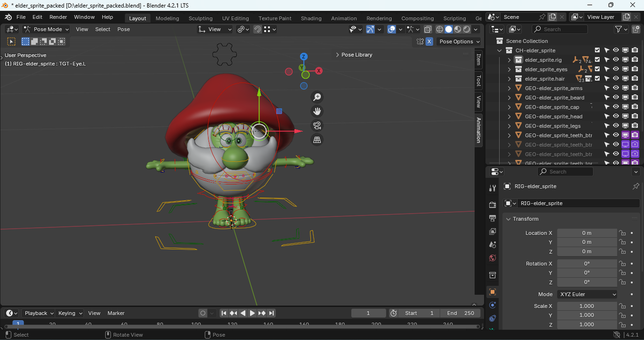This screenshot has width=644, height=340.
Task: Open the World properties tab icon
Action: coord(493,258)
